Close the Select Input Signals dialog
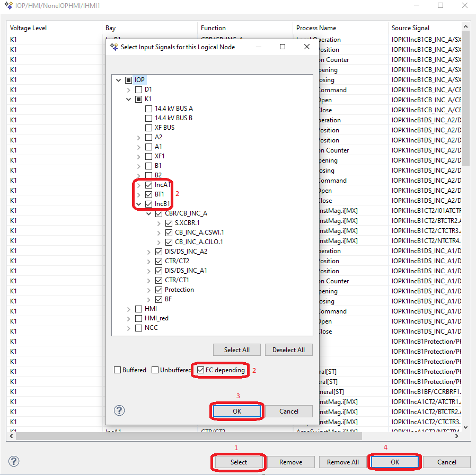Image resolution: width=476 pixels, height=475 pixels. coord(307,47)
